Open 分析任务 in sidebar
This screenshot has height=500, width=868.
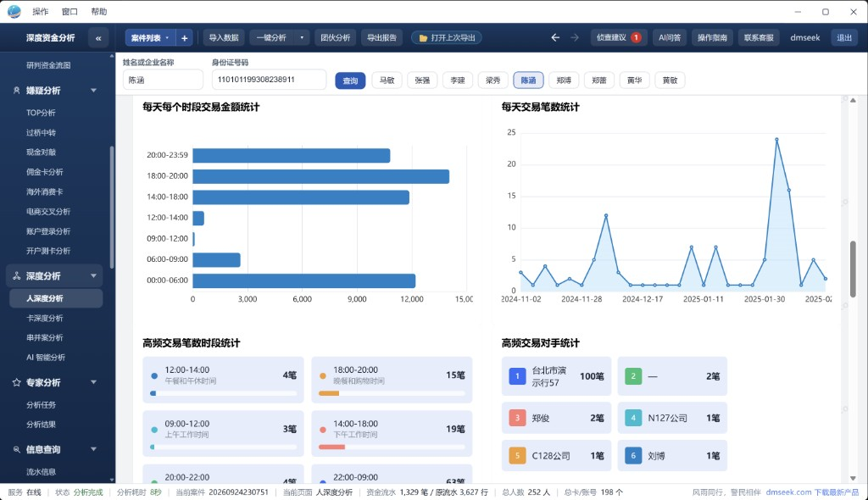[x=41, y=405]
